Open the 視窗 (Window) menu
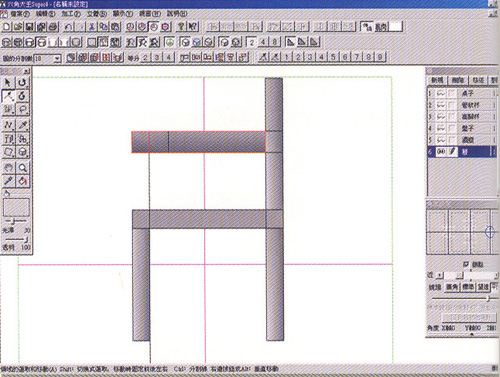The image size is (500, 377). tap(150, 14)
